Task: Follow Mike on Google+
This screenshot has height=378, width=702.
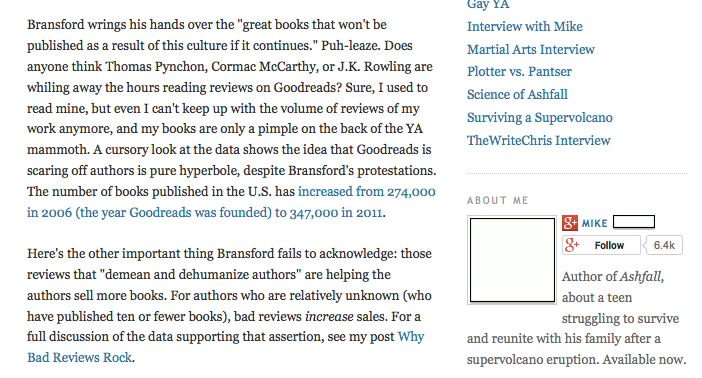Action: click(x=601, y=245)
